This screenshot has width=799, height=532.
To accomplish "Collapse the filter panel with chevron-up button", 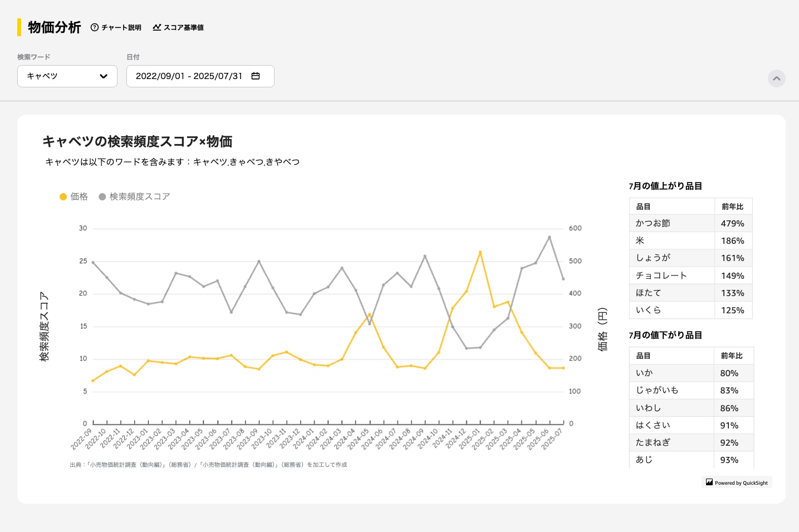I will tap(776, 78).
